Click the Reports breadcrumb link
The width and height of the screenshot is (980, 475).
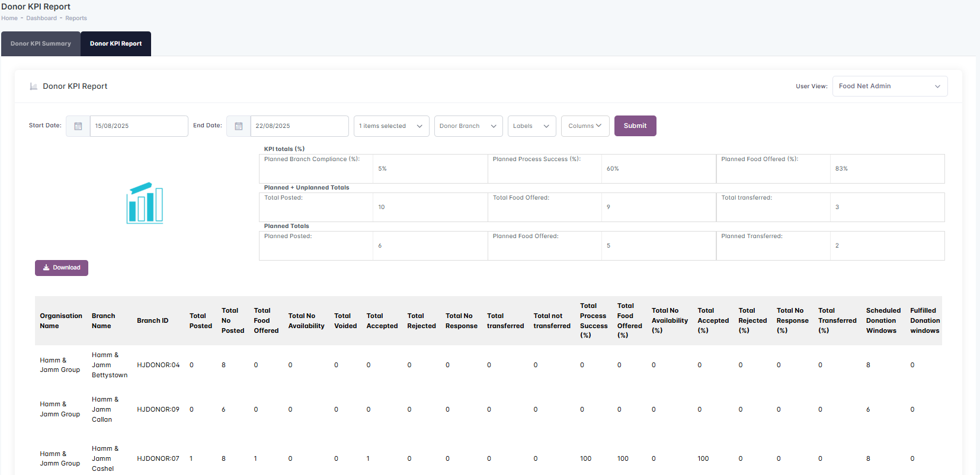76,18
